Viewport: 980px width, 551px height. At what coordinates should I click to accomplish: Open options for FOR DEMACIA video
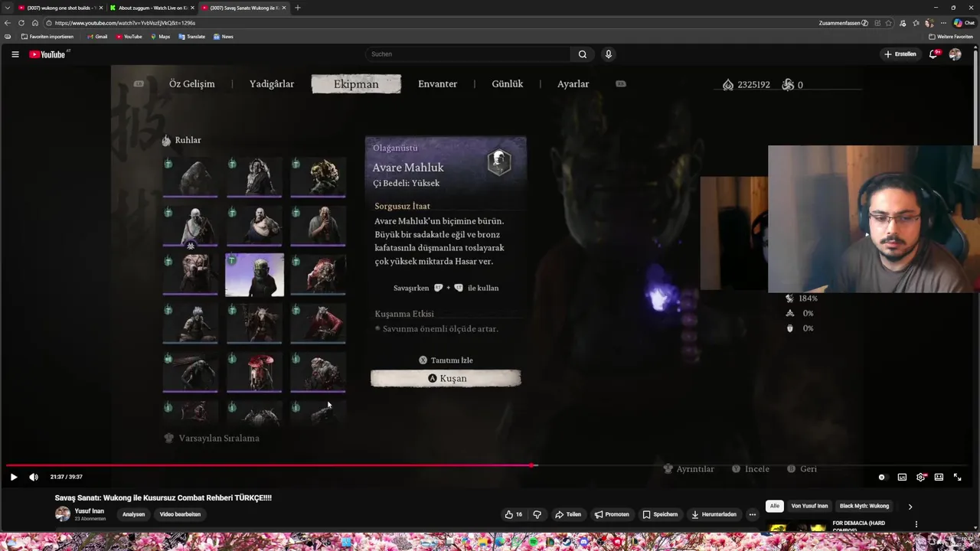click(916, 524)
